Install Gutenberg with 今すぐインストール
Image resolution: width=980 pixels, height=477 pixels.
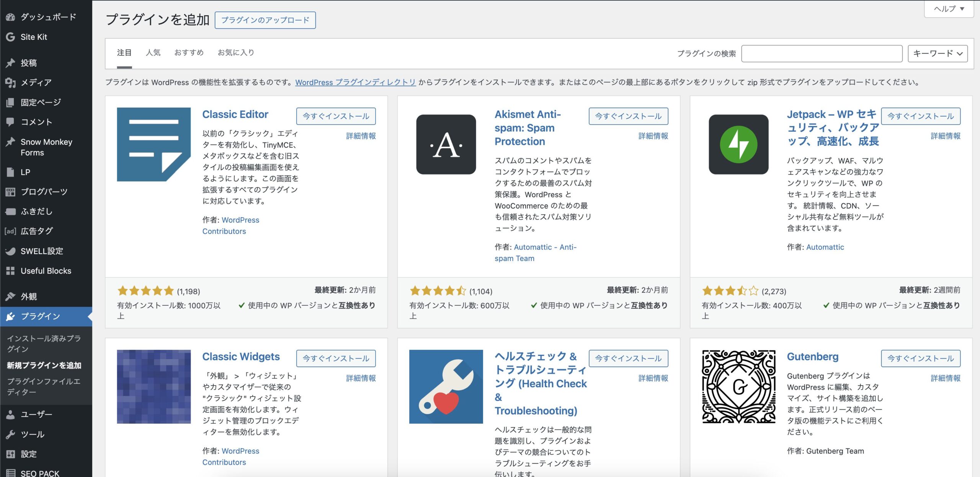[921, 358]
